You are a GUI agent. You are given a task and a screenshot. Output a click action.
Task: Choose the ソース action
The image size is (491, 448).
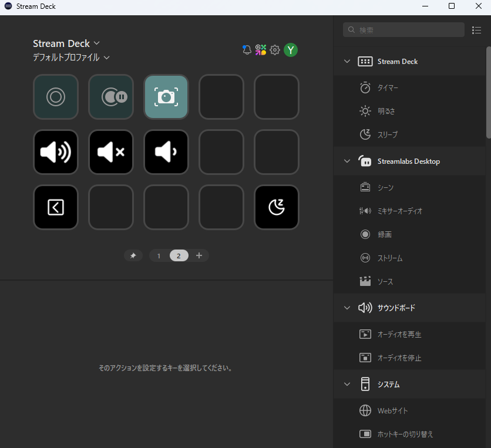(409, 281)
